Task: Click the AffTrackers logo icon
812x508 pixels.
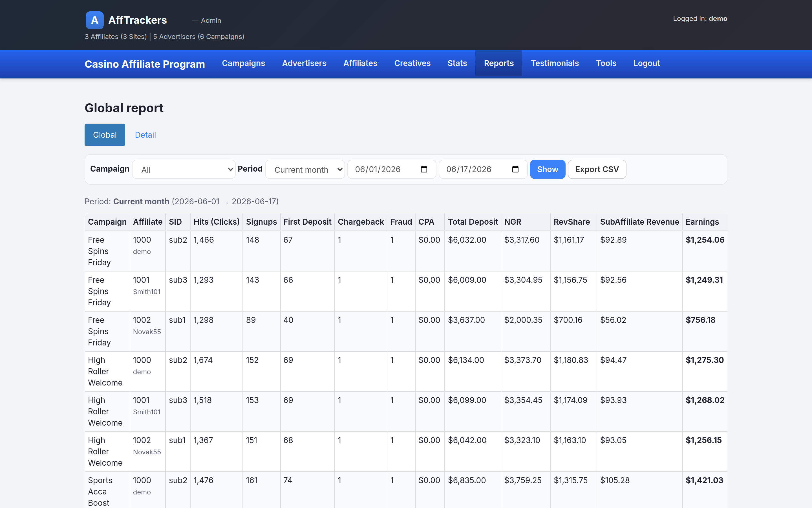Action: point(94,20)
